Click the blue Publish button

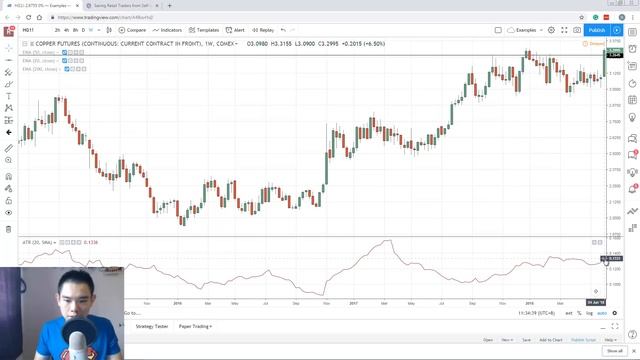tap(597, 30)
